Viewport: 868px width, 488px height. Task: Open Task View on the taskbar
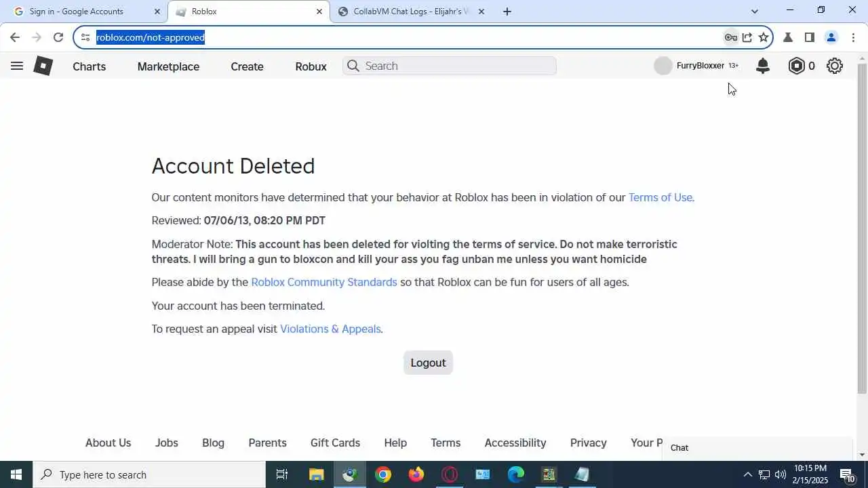[x=282, y=474]
